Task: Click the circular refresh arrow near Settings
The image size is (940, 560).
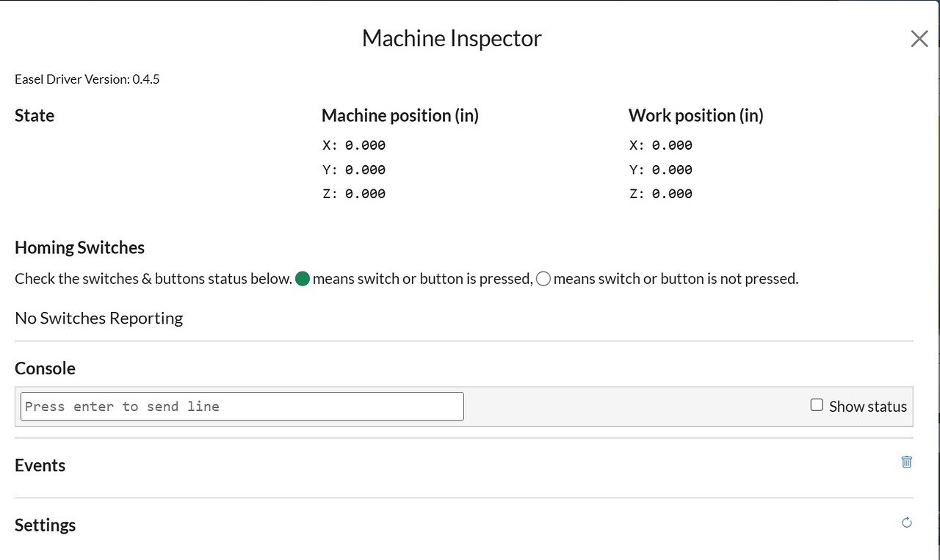Action: click(906, 522)
